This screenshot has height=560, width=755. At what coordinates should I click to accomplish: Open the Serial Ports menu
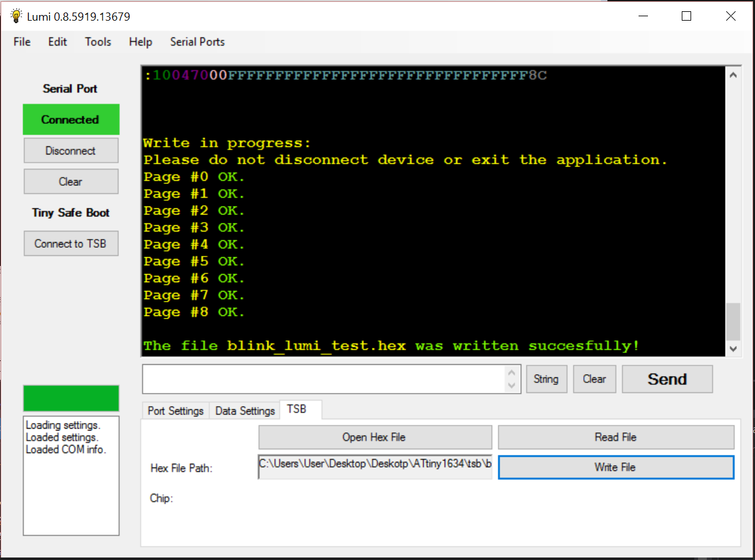(x=197, y=42)
